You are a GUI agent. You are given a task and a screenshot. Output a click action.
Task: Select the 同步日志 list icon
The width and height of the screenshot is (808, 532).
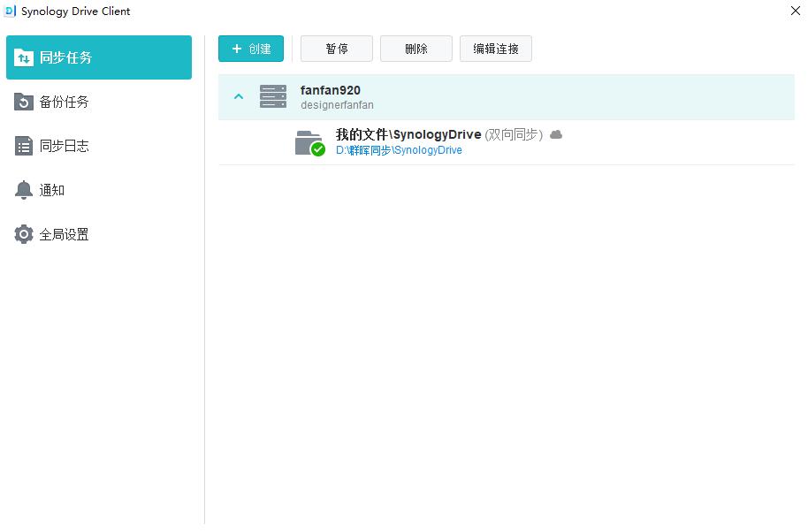tap(24, 145)
